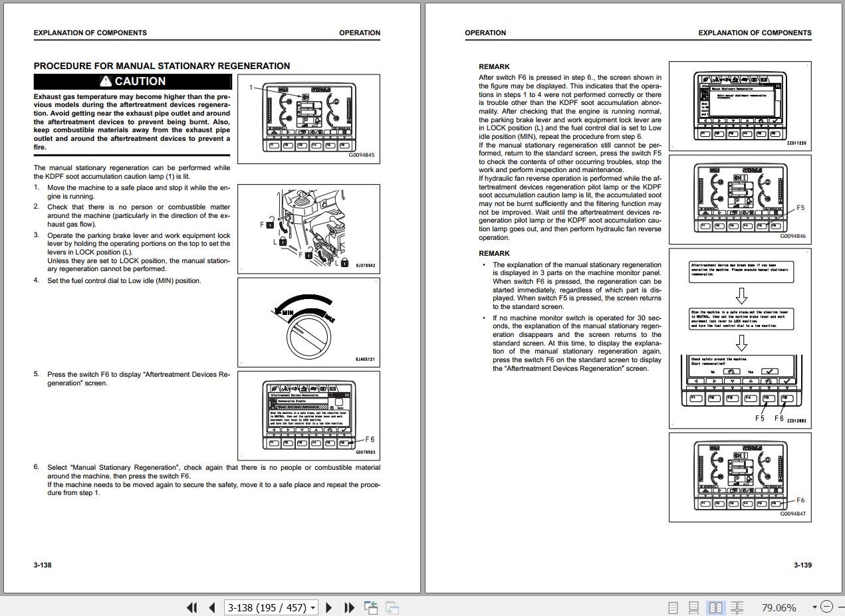Click step 2 'Check that there is no person'
845x616 pixels.
[x=138, y=215]
